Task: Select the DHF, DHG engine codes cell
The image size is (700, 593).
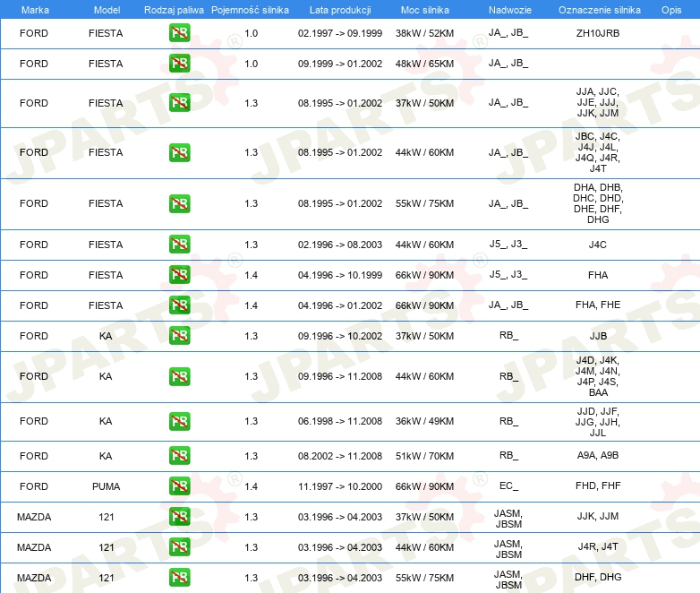Action: pyautogui.click(x=598, y=577)
